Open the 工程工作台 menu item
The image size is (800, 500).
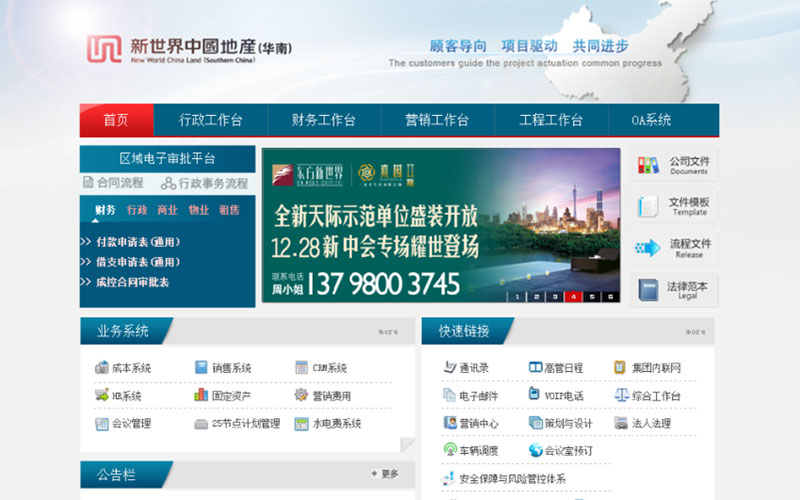point(551,120)
